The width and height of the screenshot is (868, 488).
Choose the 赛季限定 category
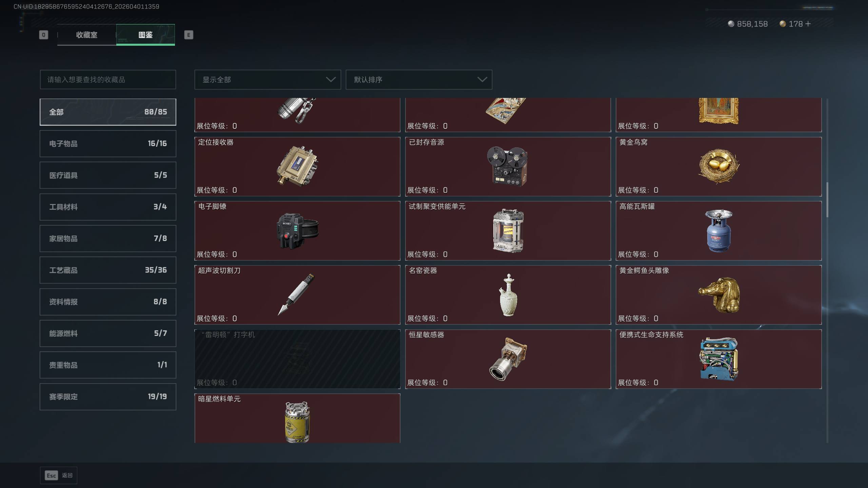[108, 397]
